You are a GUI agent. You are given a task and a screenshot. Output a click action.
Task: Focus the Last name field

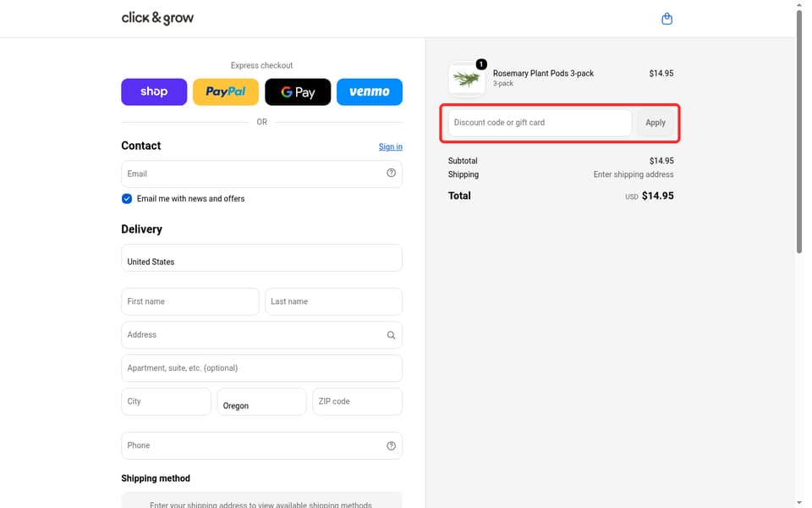(x=333, y=301)
